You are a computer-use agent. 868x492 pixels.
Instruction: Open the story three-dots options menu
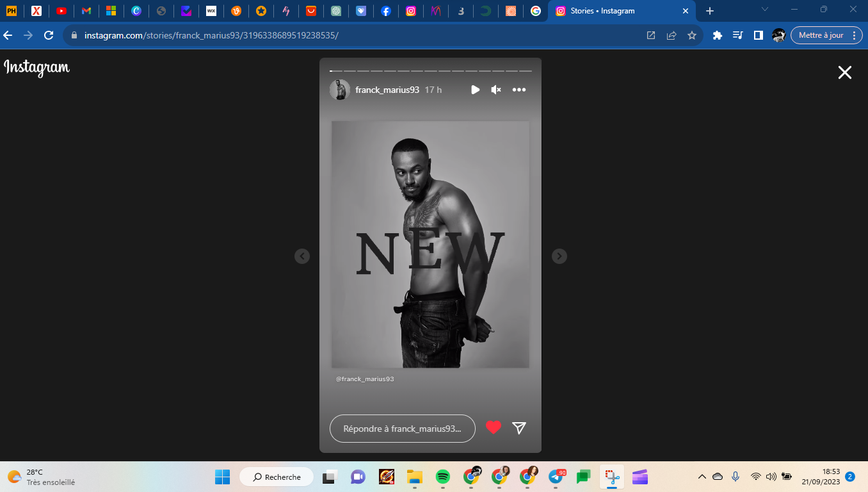pyautogui.click(x=518, y=90)
